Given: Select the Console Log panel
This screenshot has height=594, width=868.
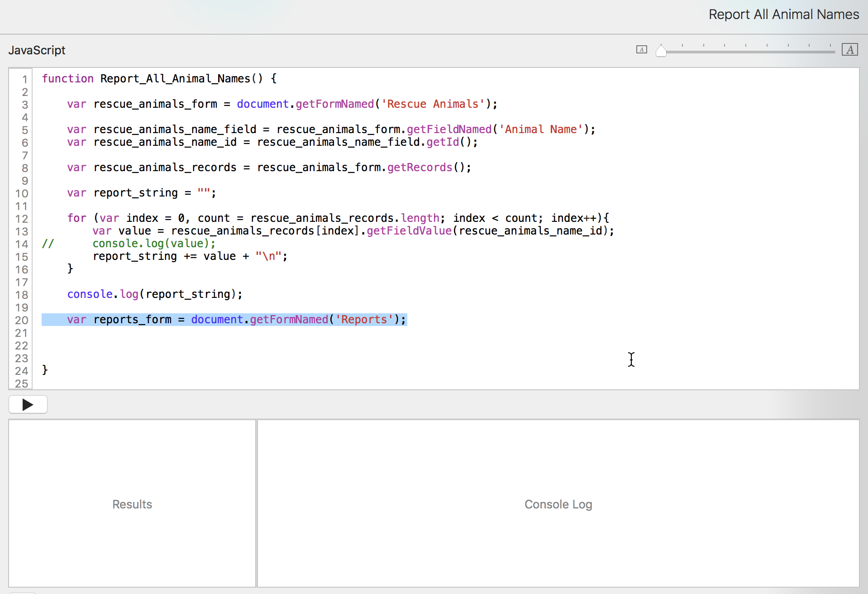Looking at the screenshot, I should point(558,504).
